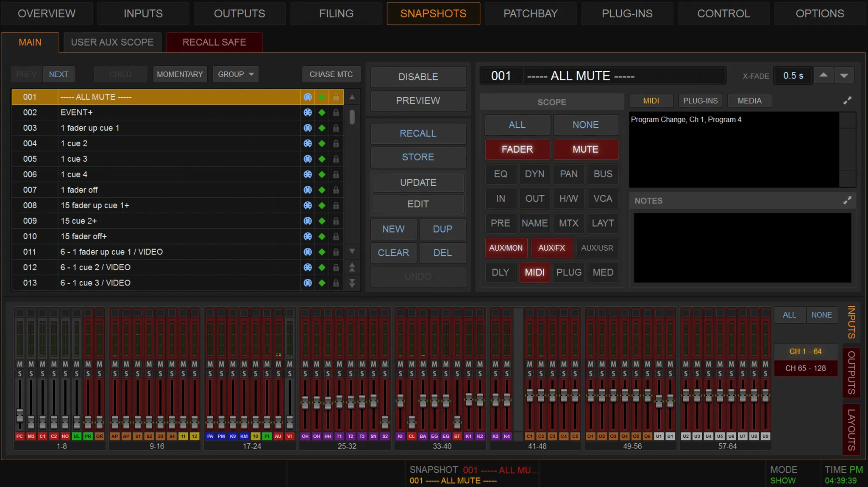The width and height of the screenshot is (868, 487).
Task: Click green diamond icon on snapshot 005
Action: (x=322, y=159)
